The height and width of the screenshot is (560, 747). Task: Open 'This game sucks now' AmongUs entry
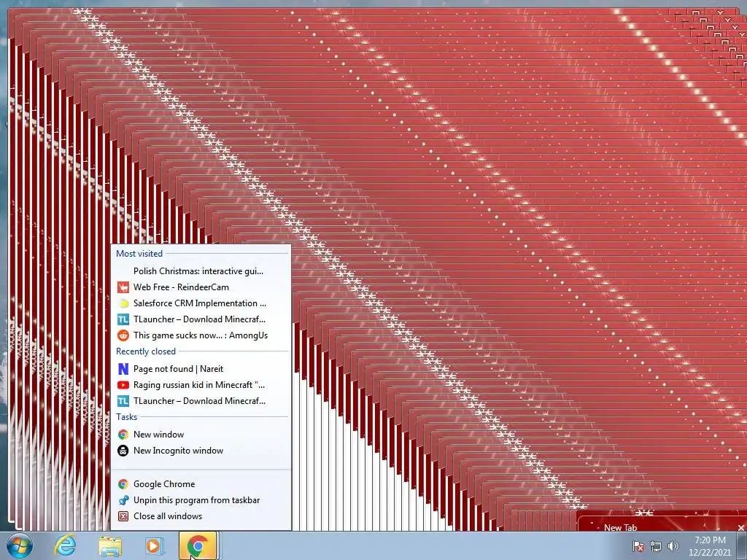(x=201, y=335)
